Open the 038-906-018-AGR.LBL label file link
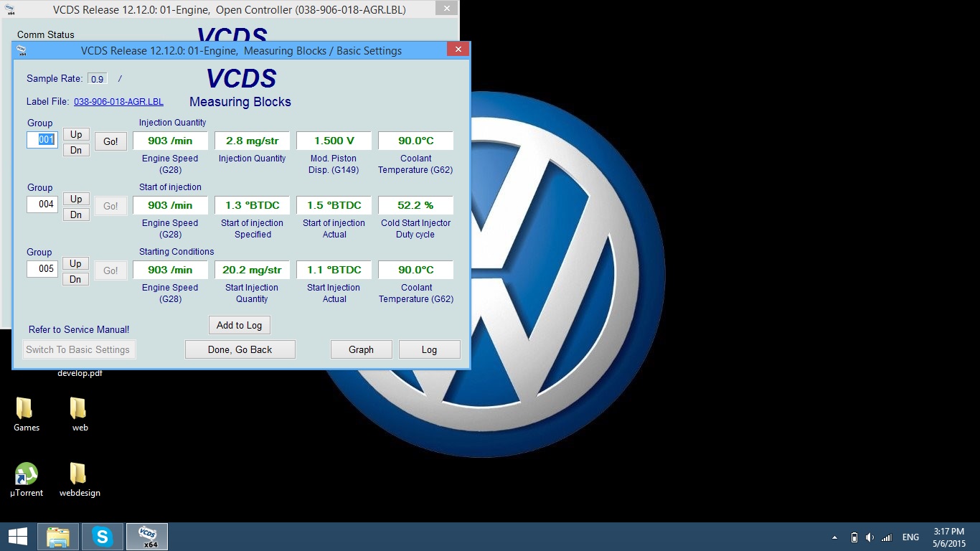980x551 pixels. pos(118,102)
